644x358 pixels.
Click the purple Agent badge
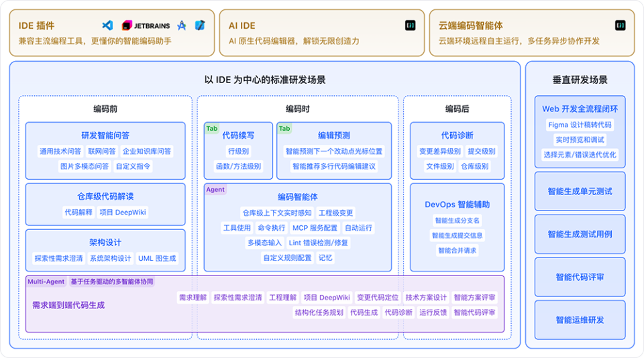pyautogui.click(x=215, y=190)
